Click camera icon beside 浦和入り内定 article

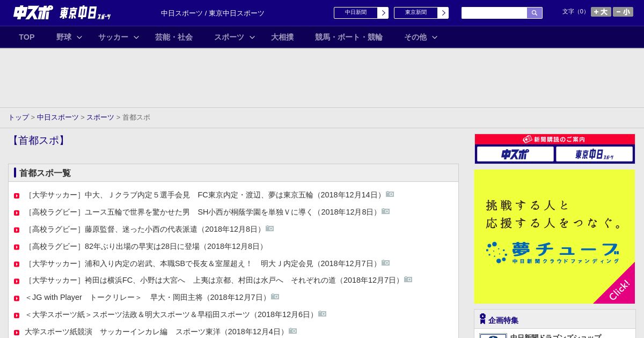386,263
